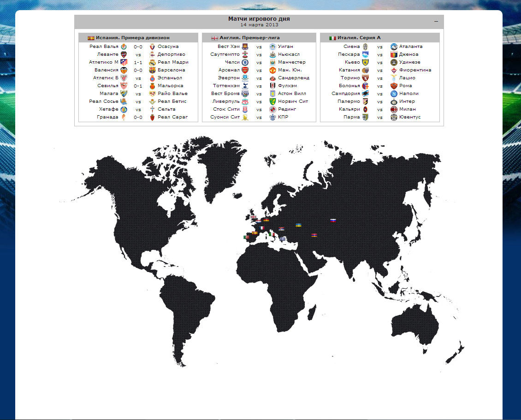Click the Armenia flag on the map
The image size is (521, 420).
click(314, 235)
